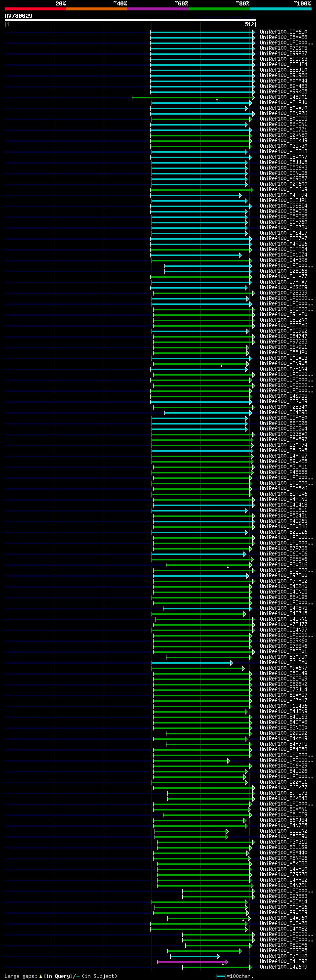Select the UniRef100_P97283 entry
The height and width of the screenshot is (980, 316).
tap(283, 342)
